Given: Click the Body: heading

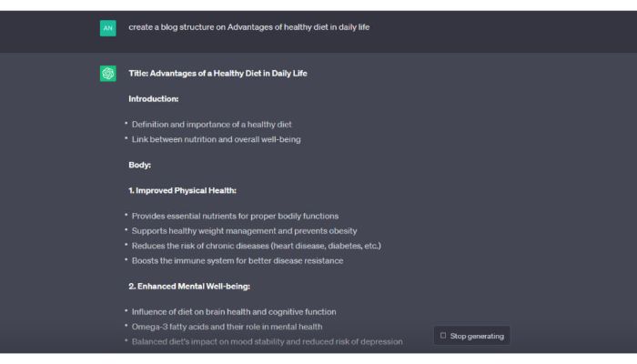Looking at the screenshot, I should coord(140,165).
